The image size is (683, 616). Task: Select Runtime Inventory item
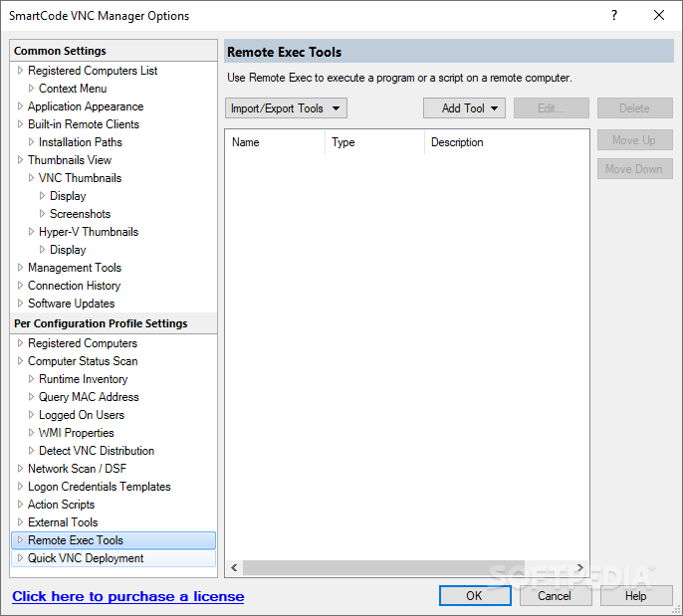click(84, 379)
